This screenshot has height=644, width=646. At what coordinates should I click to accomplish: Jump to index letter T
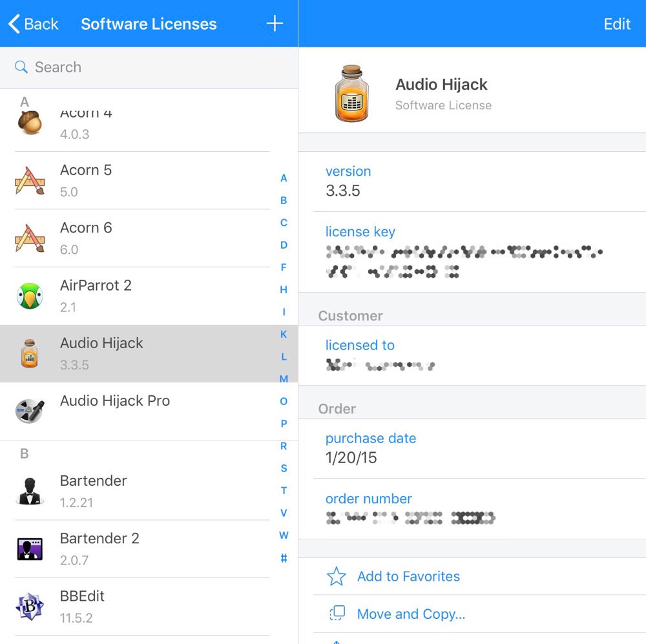pos(284,490)
